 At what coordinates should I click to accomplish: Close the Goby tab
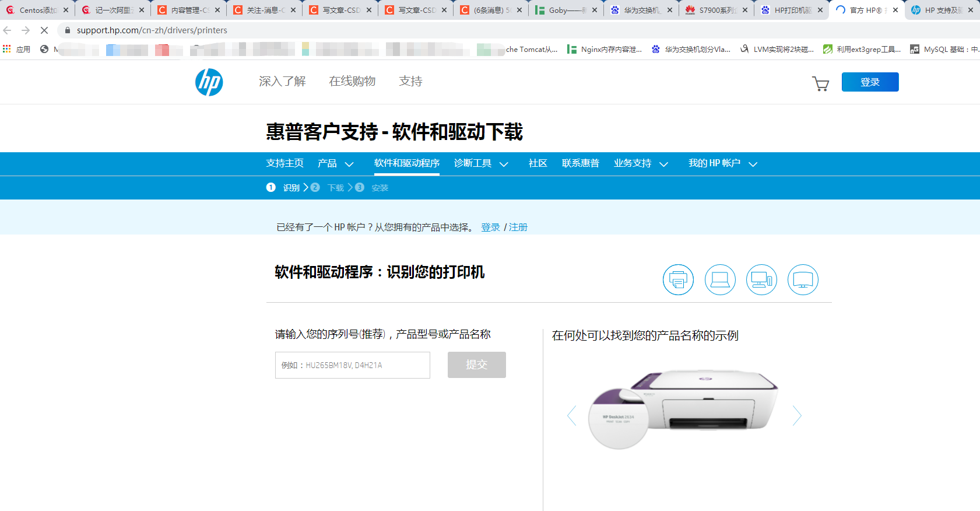tap(595, 10)
